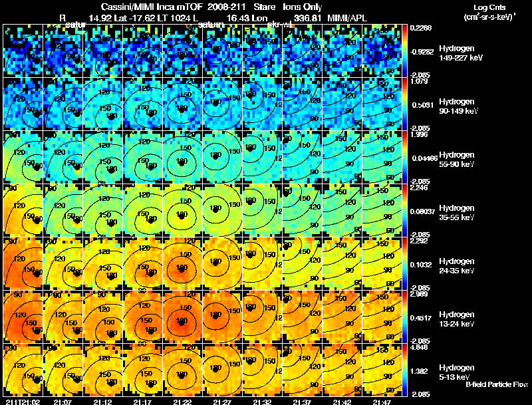Click the 1.996 color scale value
Image resolution: width=532 pixels, height=405 pixels.
pyautogui.click(x=420, y=134)
